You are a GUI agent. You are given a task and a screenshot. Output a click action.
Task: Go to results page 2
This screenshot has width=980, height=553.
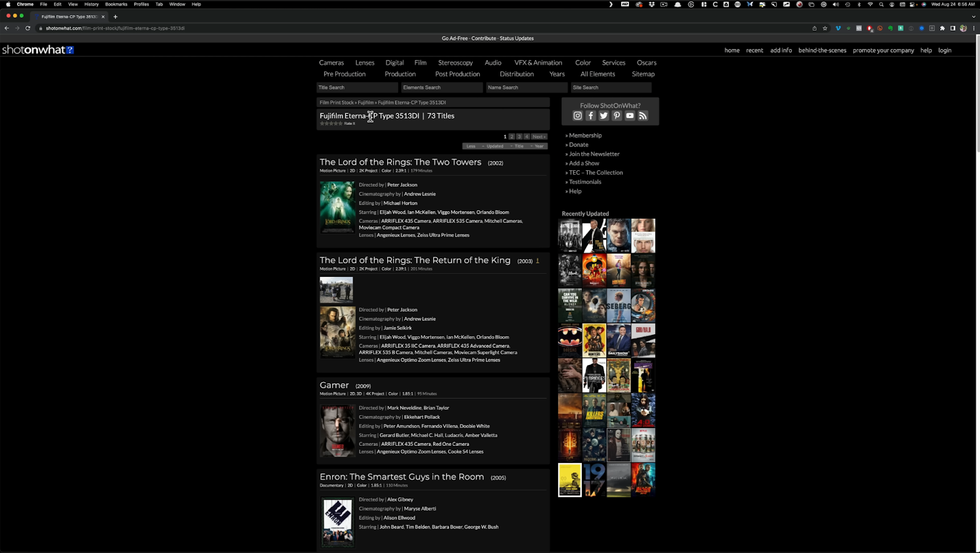[x=512, y=137]
